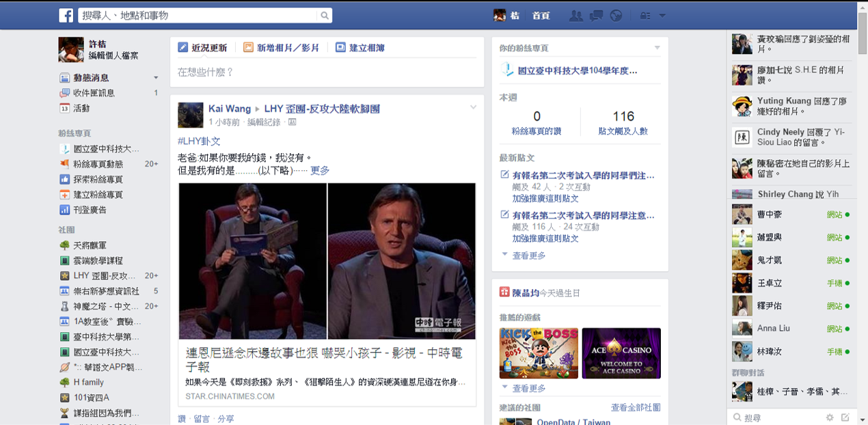Open chat settings gear icon
The height and width of the screenshot is (425, 868).
pyautogui.click(x=830, y=417)
